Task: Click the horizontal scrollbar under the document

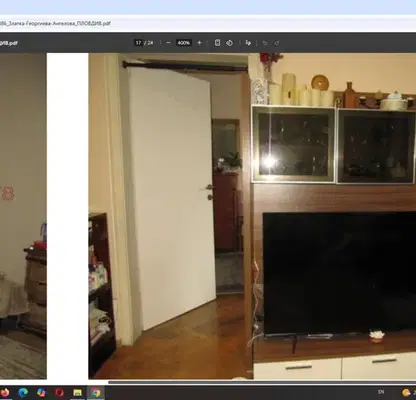Action: tap(262, 382)
